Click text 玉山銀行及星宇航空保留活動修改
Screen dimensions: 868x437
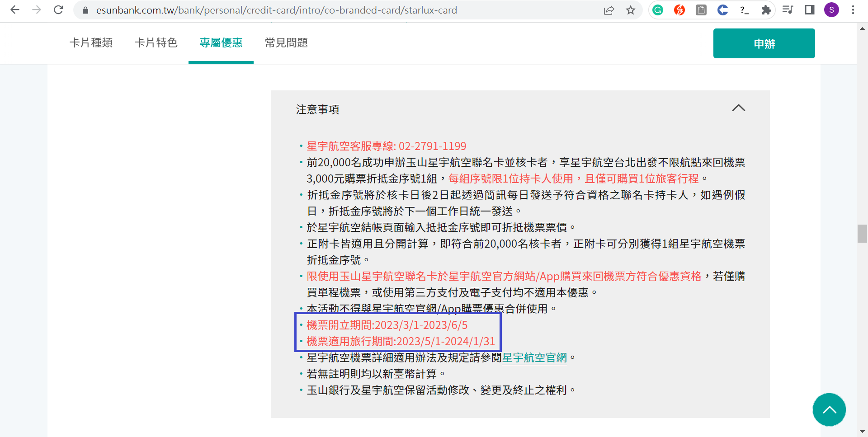pos(388,390)
